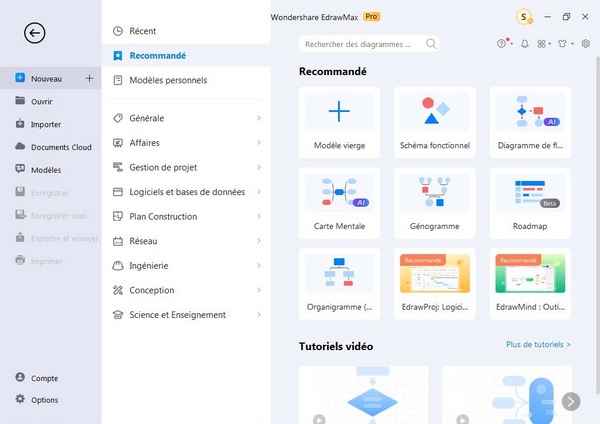
Task: Click the user avatar S
Action: 524,17
